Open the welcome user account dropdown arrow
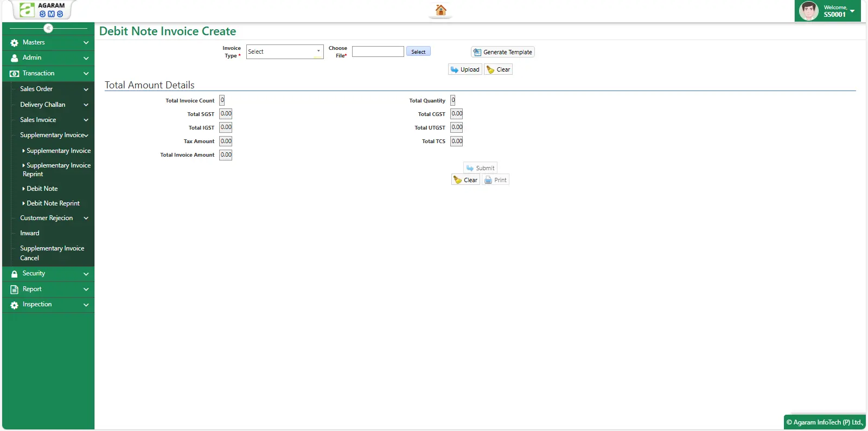Image resolution: width=868 pixels, height=431 pixels. (852, 11)
